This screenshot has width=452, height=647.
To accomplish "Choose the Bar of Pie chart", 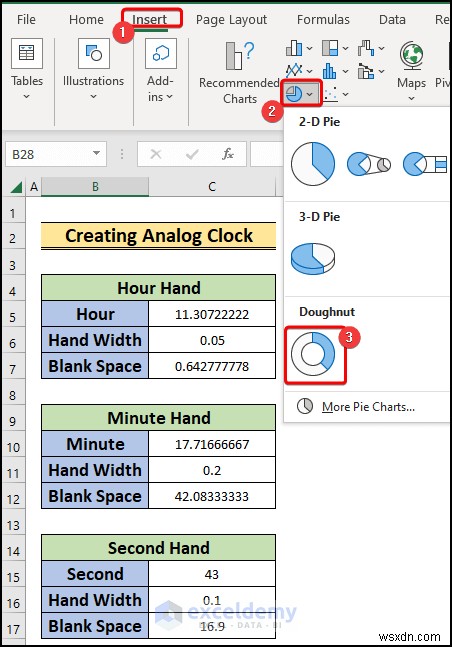I will click(x=425, y=164).
